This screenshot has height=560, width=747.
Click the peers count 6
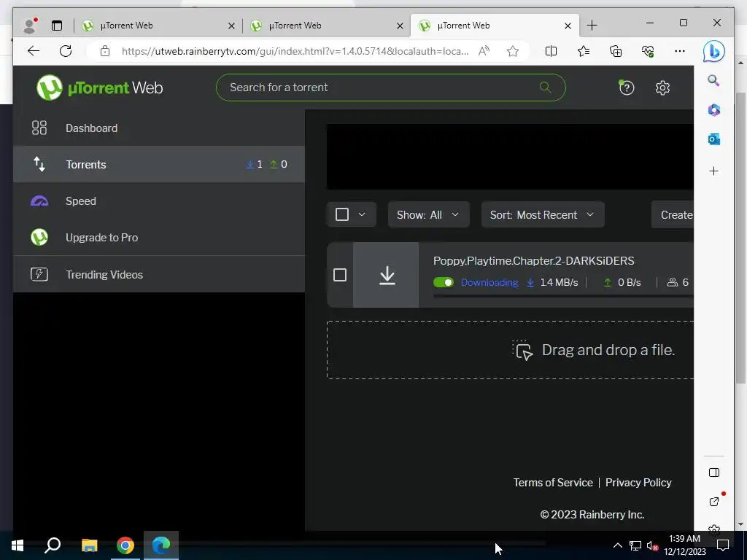685,282
